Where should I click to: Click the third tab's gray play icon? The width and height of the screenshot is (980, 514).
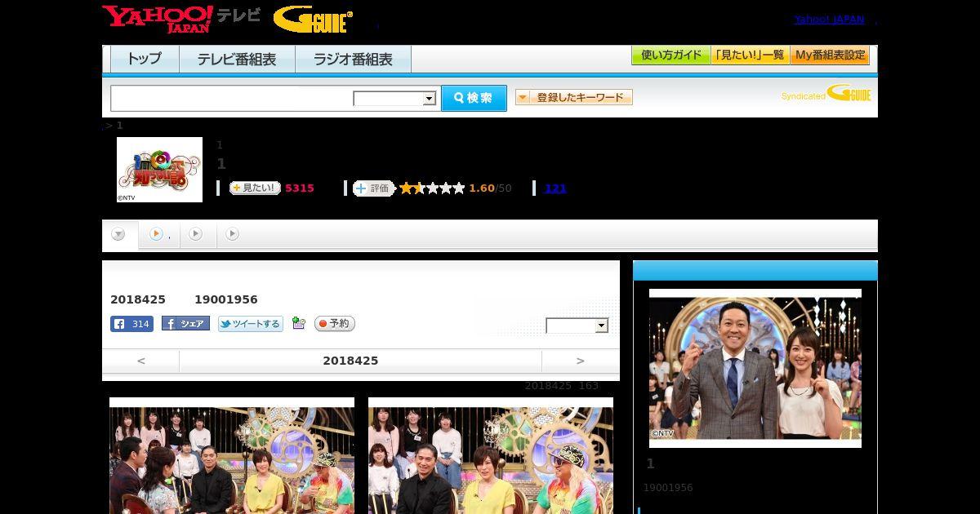coord(195,234)
